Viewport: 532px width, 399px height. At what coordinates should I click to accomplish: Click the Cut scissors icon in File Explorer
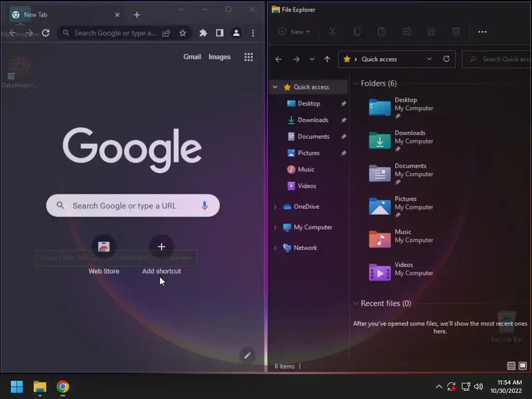[332, 32]
